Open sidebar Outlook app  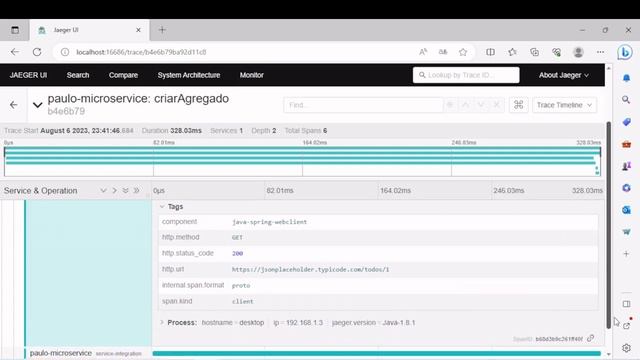pyautogui.click(x=627, y=210)
